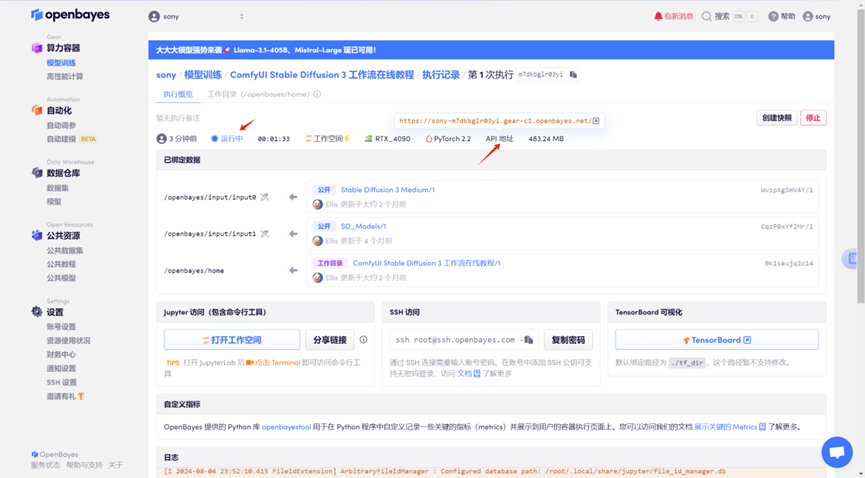This screenshot has width=865, height=478.
Task: Click the RTX_4090 GPU label
Action: [388, 139]
